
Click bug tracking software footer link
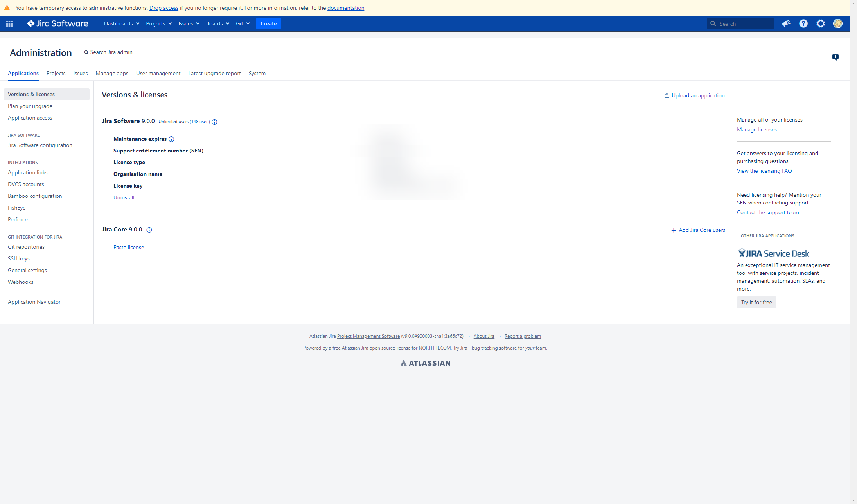point(494,348)
